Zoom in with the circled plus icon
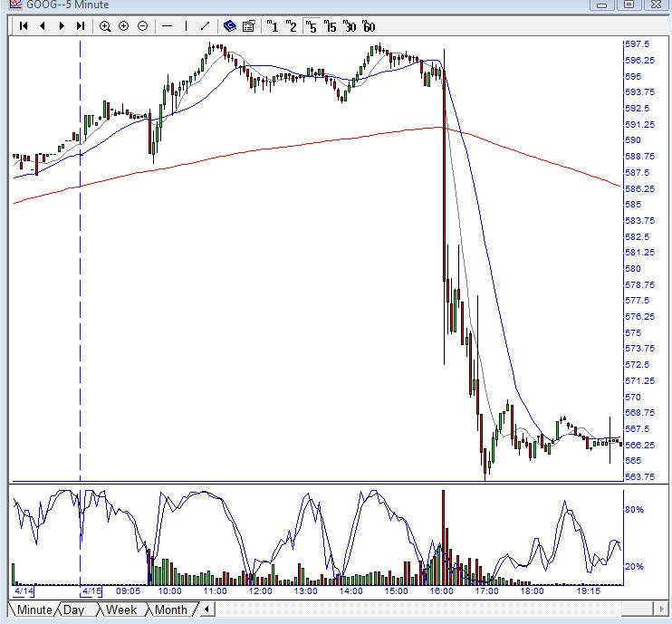 pyautogui.click(x=124, y=26)
